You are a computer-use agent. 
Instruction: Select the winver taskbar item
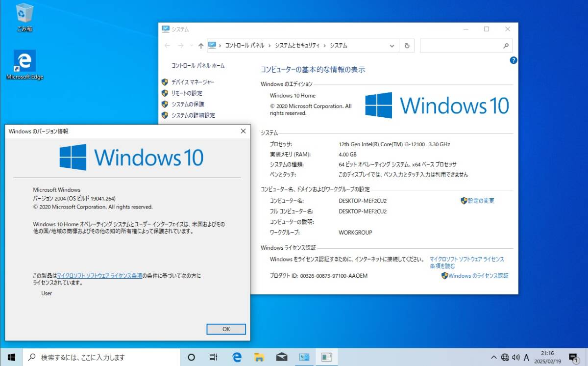[x=326, y=357]
